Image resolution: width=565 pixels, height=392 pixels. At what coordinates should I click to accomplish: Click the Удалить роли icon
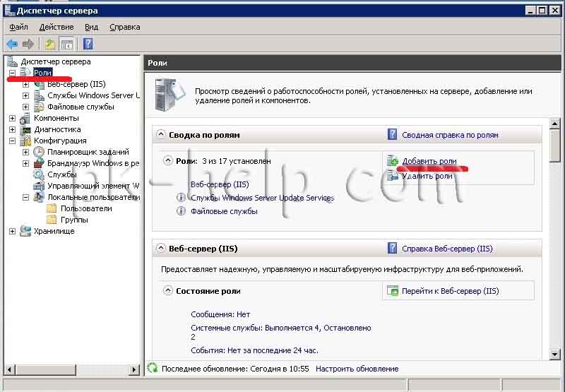click(x=393, y=175)
